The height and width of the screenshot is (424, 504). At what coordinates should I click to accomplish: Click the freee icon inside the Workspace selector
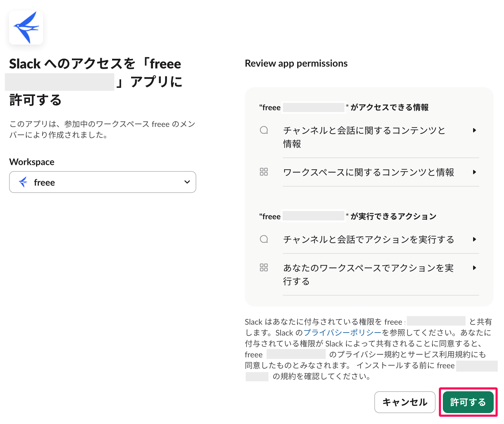[22, 182]
